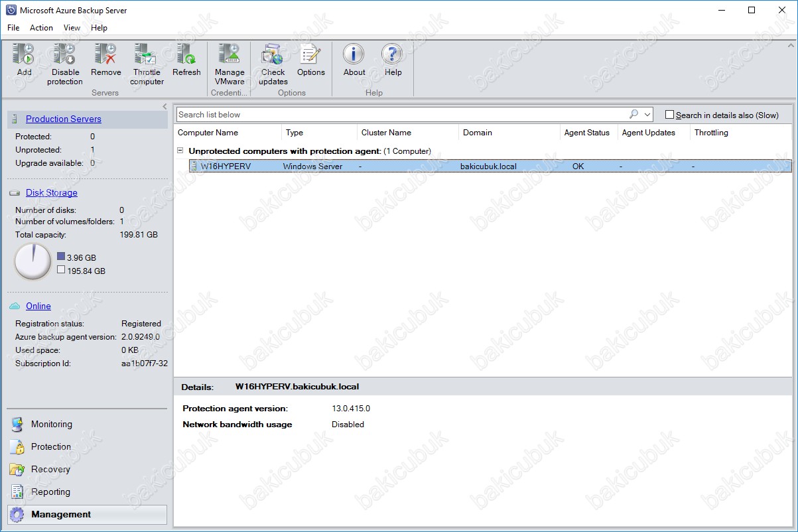This screenshot has height=532, width=798.
Task: Open the View menu
Action: (x=72, y=28)
